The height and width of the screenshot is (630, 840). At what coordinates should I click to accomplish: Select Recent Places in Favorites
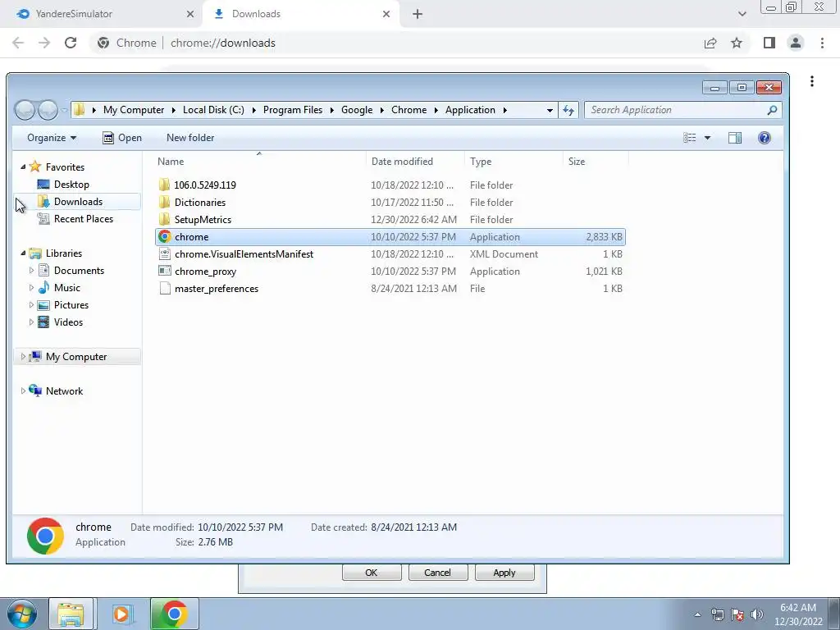pos(84,218)
